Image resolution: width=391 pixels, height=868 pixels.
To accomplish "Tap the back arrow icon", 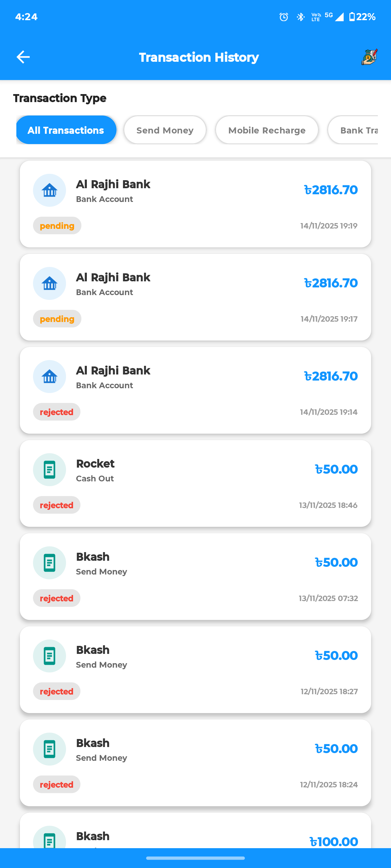I will point(23,57).
